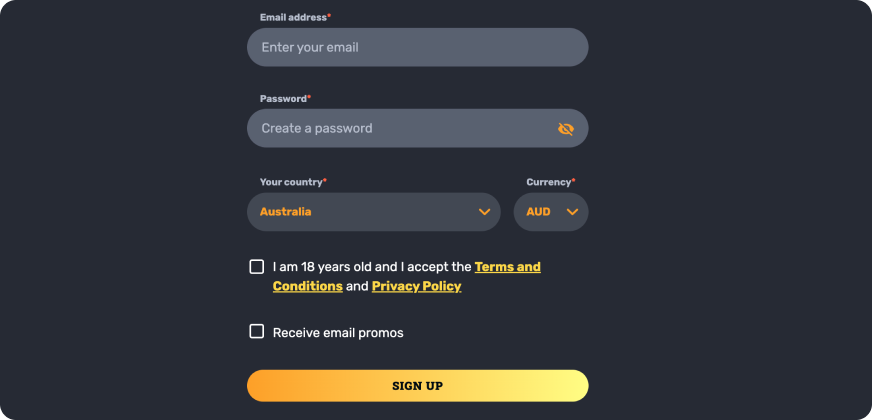Open the Privacy Policy link
Image resolution: width=872 pixels, height=420 pixels.
[x=416, y=286]
